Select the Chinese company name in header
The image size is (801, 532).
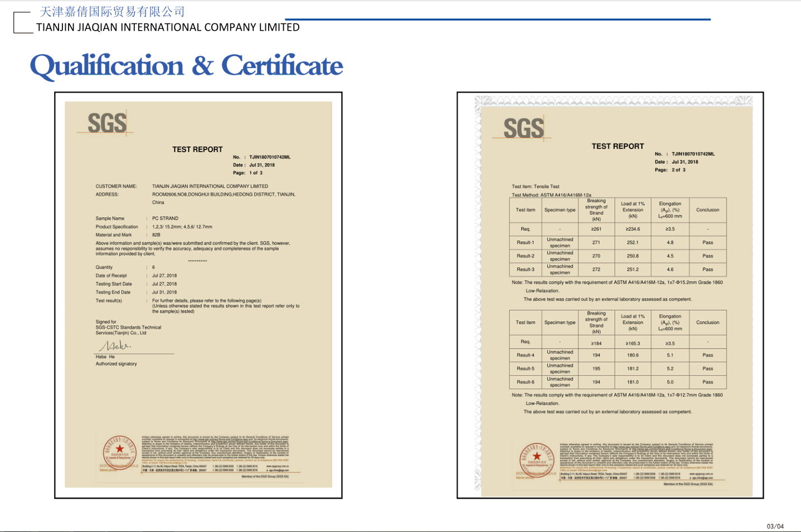(112, 11)
